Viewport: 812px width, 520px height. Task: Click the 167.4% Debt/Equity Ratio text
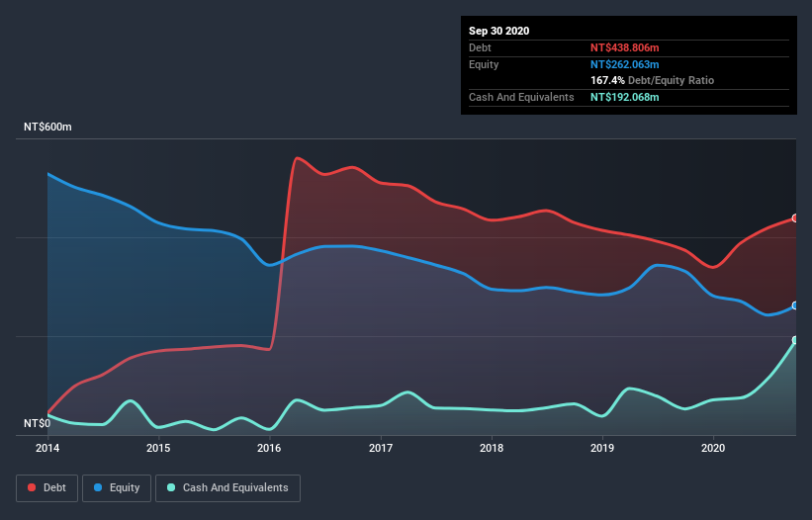[x=652, y=80]
